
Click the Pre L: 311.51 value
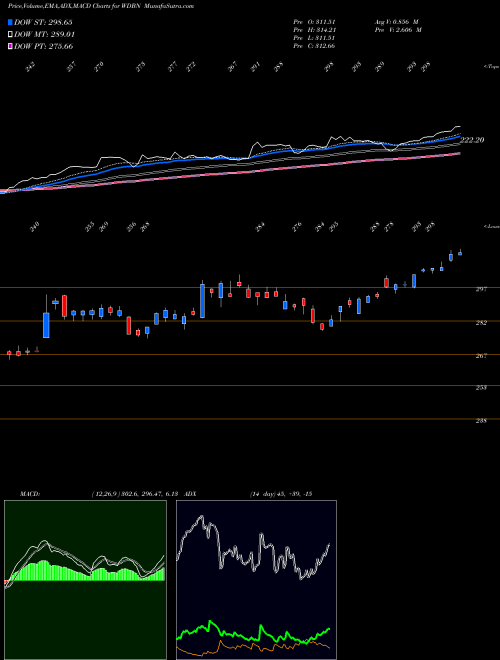click(x=314, y=38)
